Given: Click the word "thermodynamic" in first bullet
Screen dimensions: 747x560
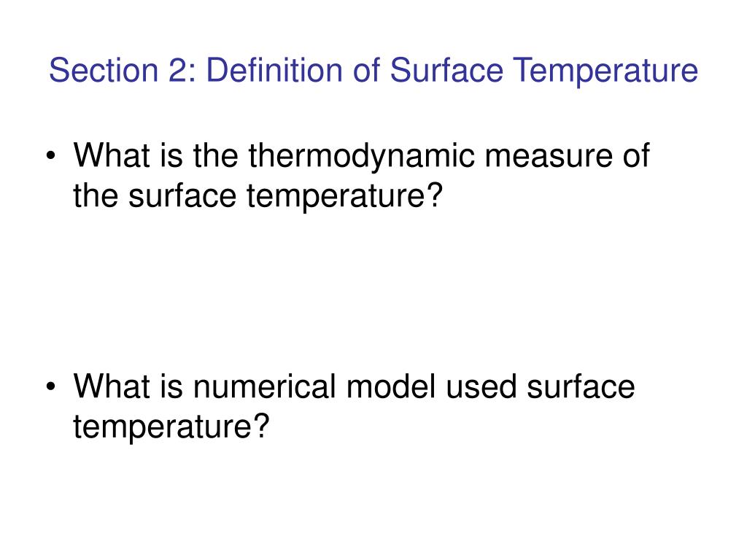Looking at the screenshot, I should tap(361, 157).
